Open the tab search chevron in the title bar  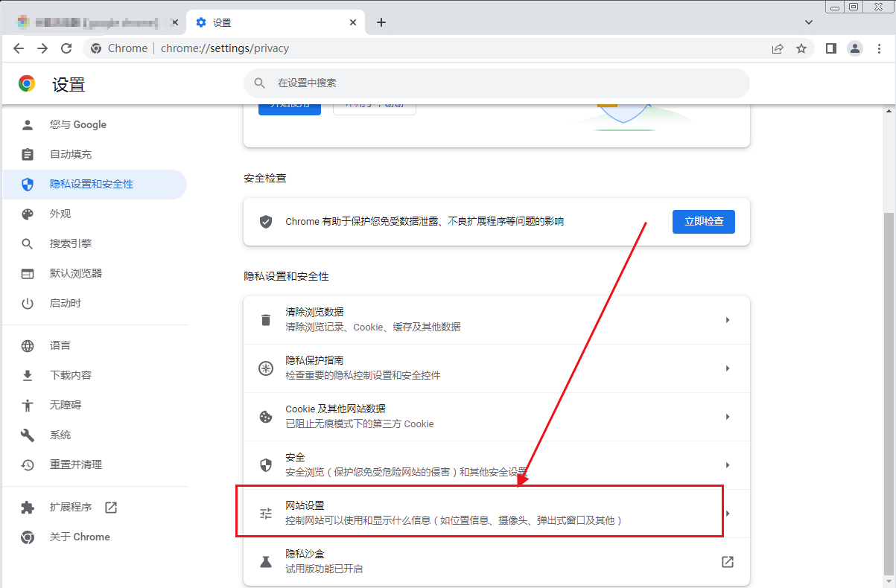[809, 22]
